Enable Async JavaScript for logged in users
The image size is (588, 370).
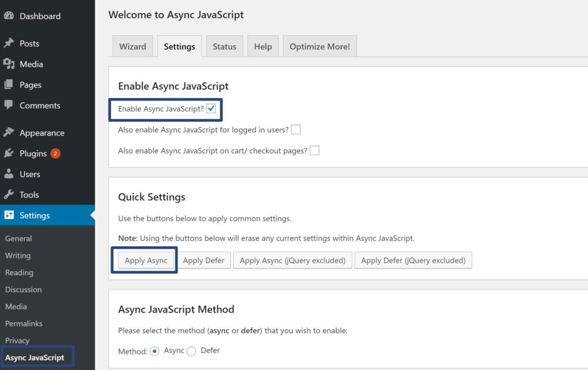296,130
